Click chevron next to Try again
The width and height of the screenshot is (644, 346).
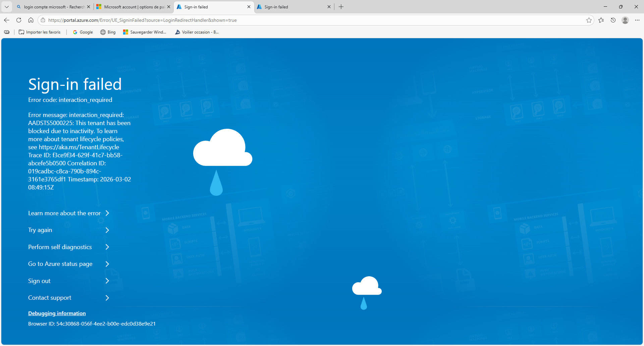pyautogui.click(x=107, y=230)
